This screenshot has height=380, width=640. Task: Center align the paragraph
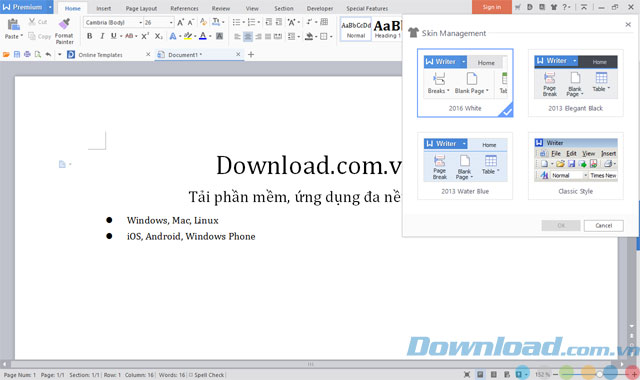tap(248, 36)
